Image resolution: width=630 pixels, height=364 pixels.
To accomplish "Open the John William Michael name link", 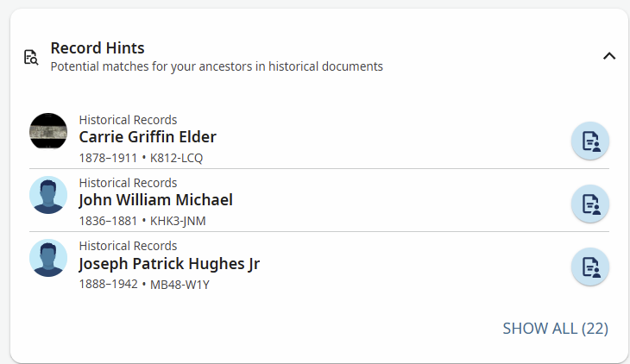I will click(x=155, y=200).
